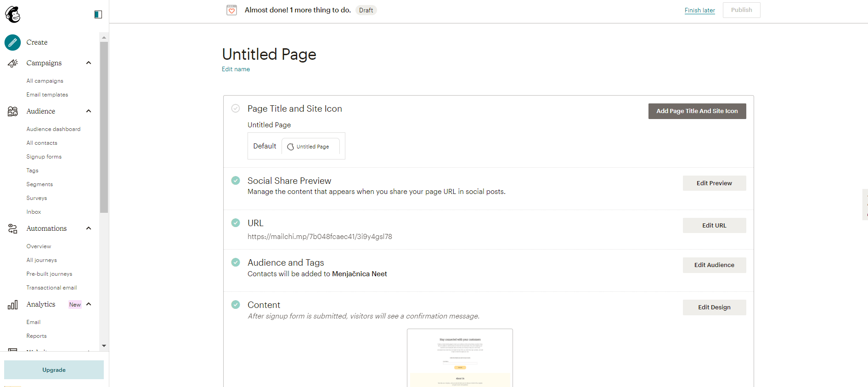The image size is (868, 387).
Task: Click the Mailchimp Freddie logo
Action: [x=13, y=15]
